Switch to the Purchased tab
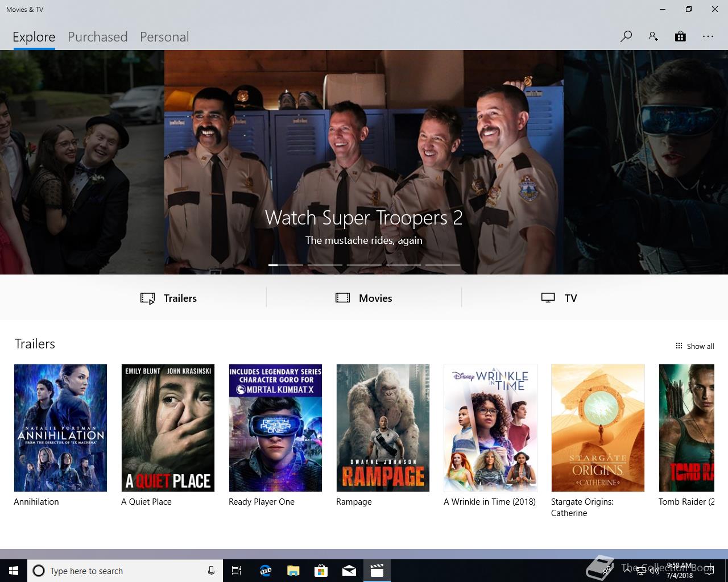Viewport: 728px width, 582px height. [x=97, y=37]
